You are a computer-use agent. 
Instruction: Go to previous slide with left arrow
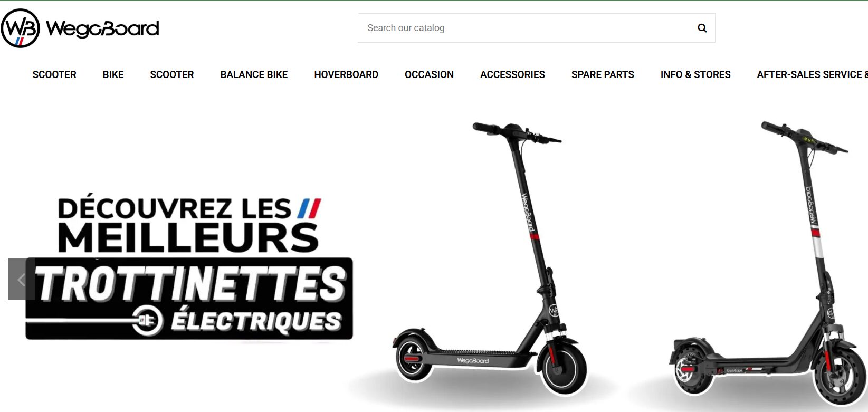pyautogui.click(x=21, y=279)
